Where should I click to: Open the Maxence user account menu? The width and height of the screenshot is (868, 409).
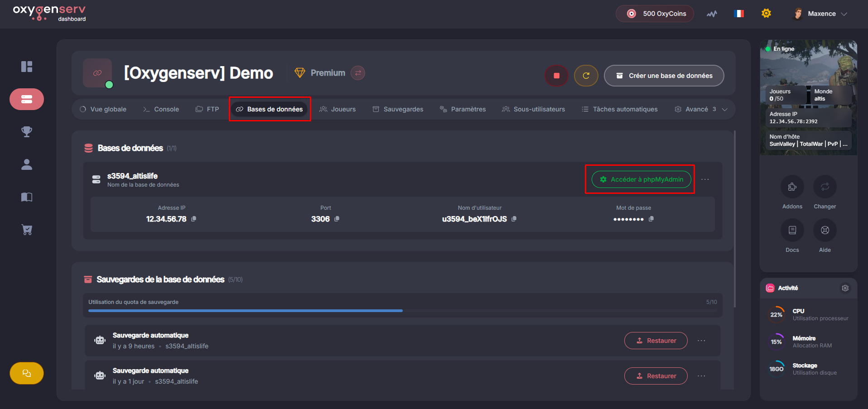click(x=821, y=14)
